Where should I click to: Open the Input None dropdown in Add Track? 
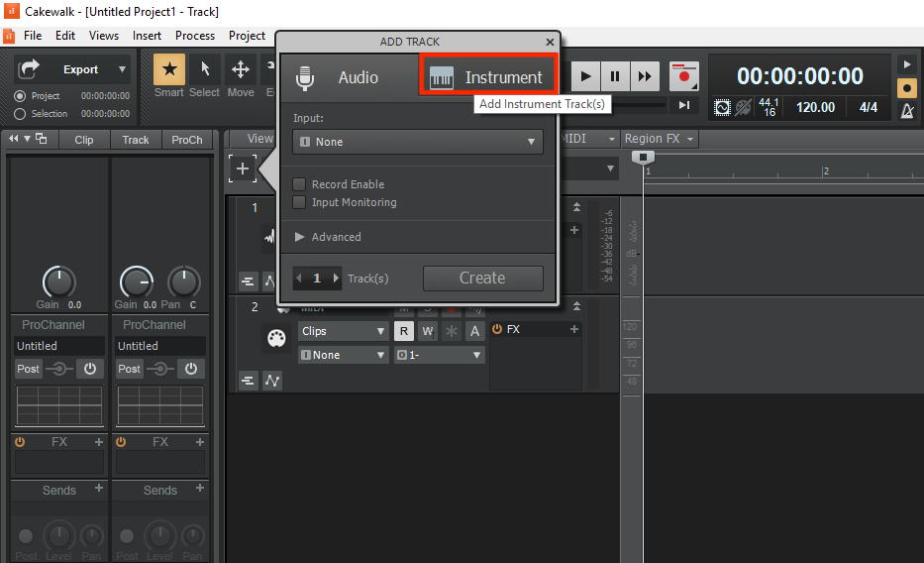[x=418, y=142]
